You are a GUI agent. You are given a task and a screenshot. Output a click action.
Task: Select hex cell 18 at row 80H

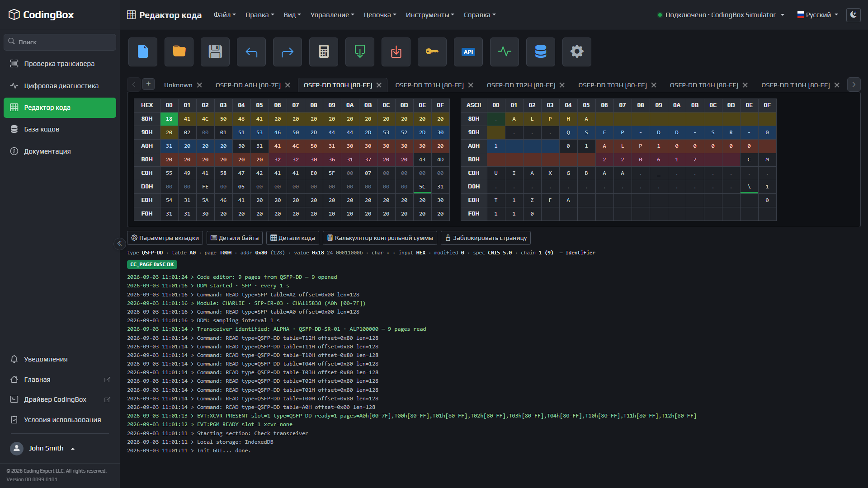(x=169, y=119)
